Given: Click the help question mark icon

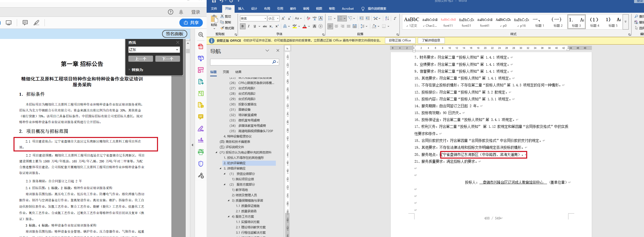Looking at the screenshot, I should point(170,12).
